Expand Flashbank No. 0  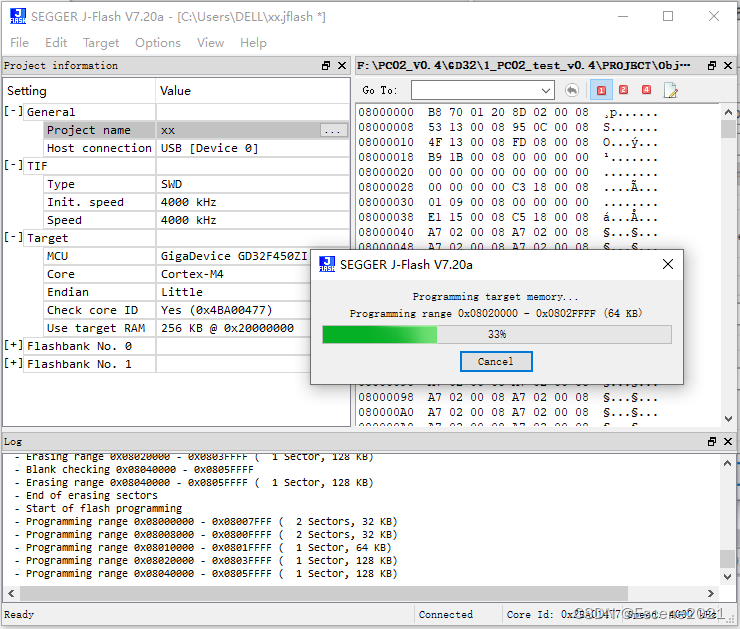[13, 346]
